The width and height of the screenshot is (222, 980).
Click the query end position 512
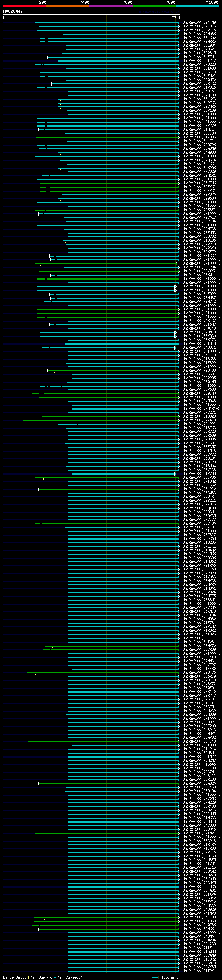[x=175, y=17]
